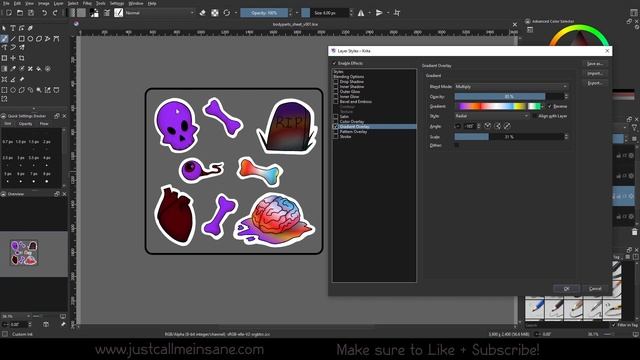This screenshot has height=360, width=640.
Task: Click the brush Opacity slider in toolbar
Action: [264, 13]
